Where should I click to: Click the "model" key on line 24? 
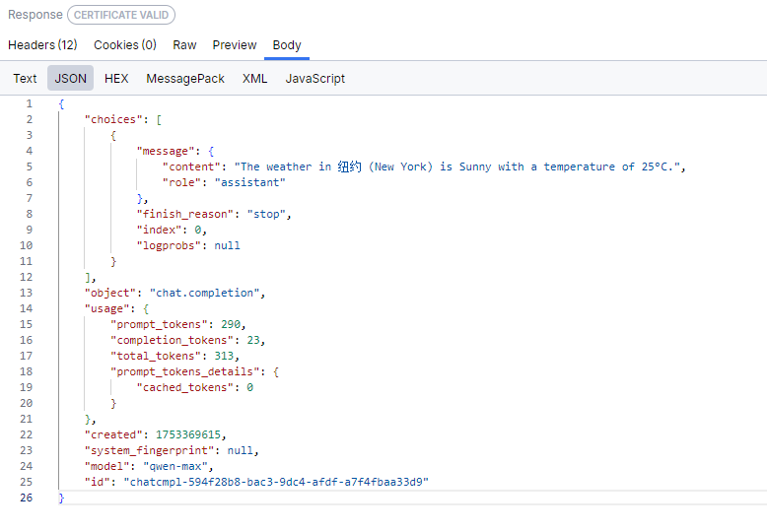click(x=106, y=466)
